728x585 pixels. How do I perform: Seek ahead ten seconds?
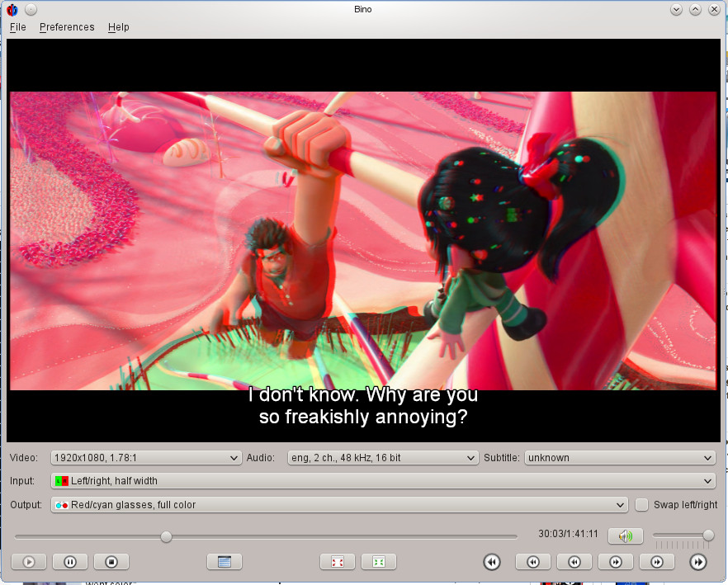pos(616,562)
